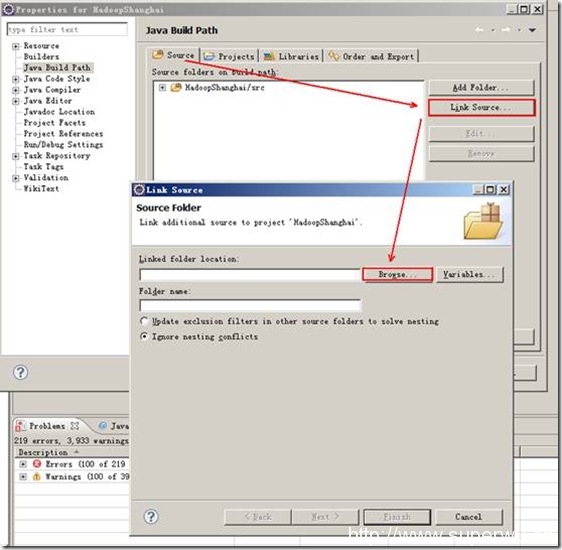Click the yellow Warnings icon
This screenshot has width=562, height=550.
37,477
